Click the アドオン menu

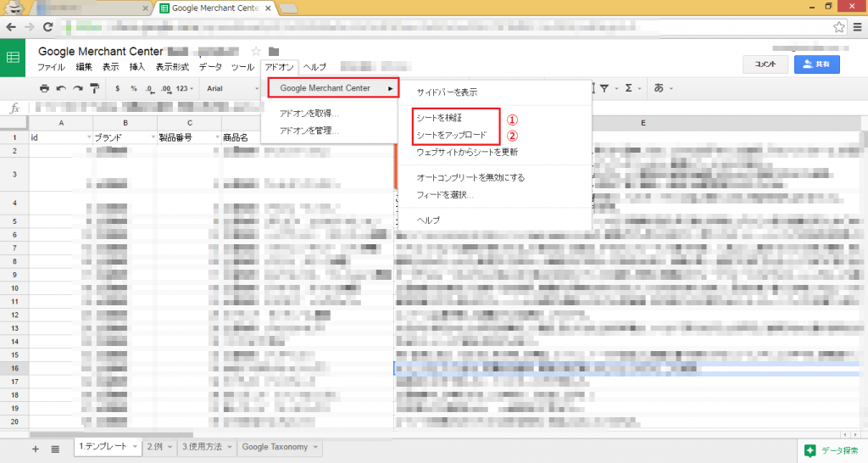point(279,67)
